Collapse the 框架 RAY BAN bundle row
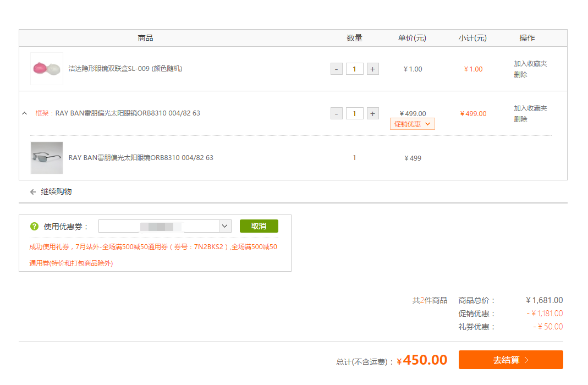The height and width of the screenshot is (385, 588). pyautogui.click(x=25, y=113)
